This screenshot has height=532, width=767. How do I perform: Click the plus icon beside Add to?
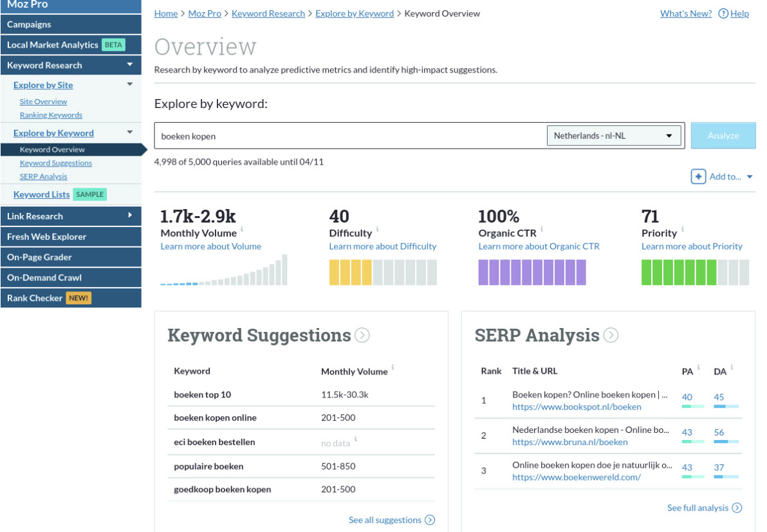pos(698,176)
